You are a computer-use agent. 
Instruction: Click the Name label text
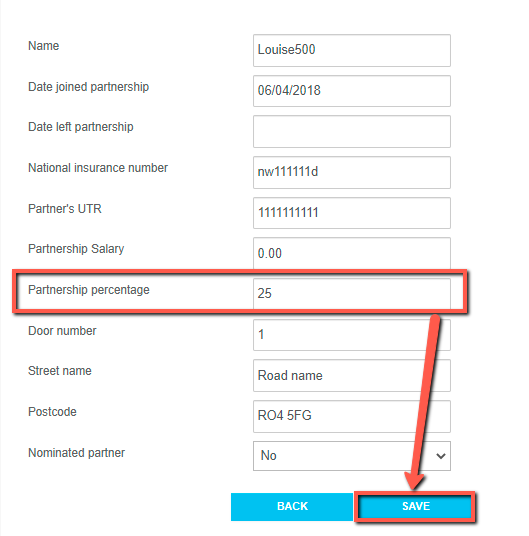(x=43, y=46)
